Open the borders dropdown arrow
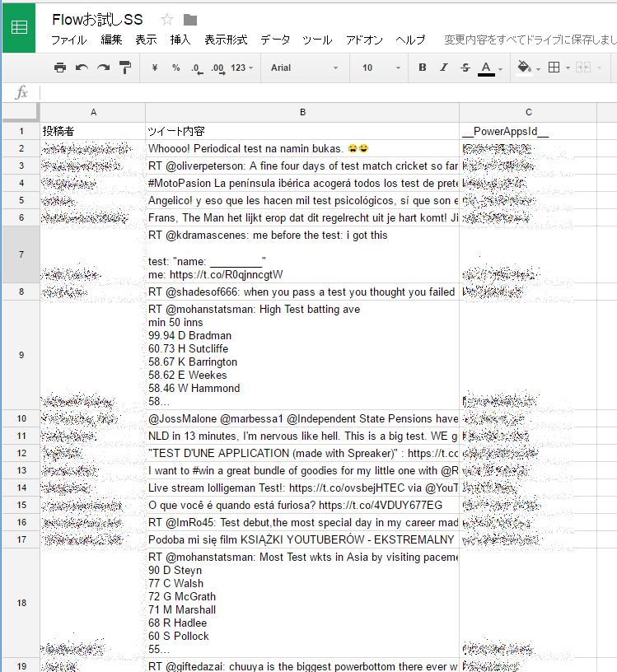The width and height of the screenshot is (617, 672). (x=568, y=68)
